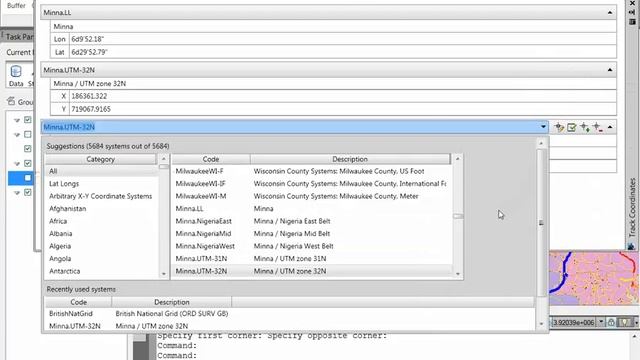Open the Minna.UTM-32N coordinate system dropdown arrow

(543, 127)
